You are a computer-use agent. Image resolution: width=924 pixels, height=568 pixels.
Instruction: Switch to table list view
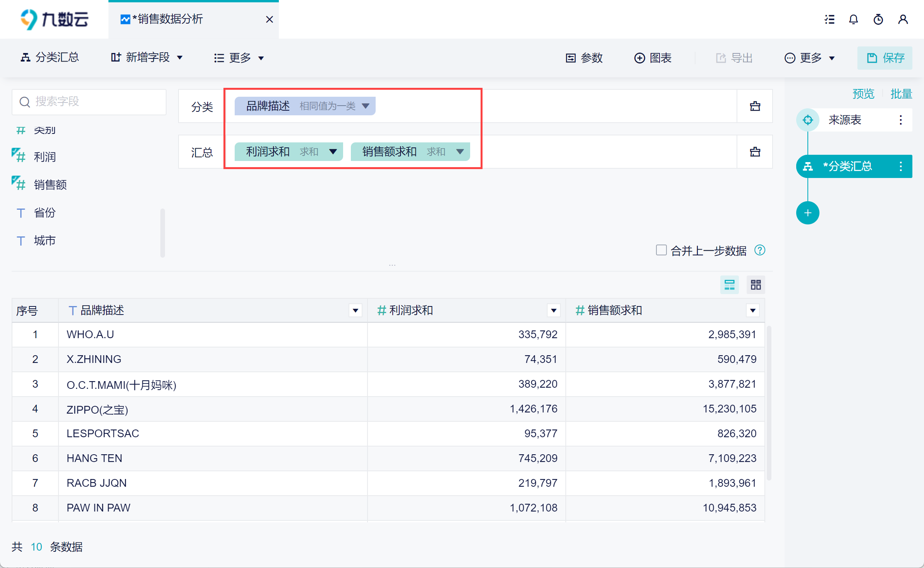click(x=730, y=285)
